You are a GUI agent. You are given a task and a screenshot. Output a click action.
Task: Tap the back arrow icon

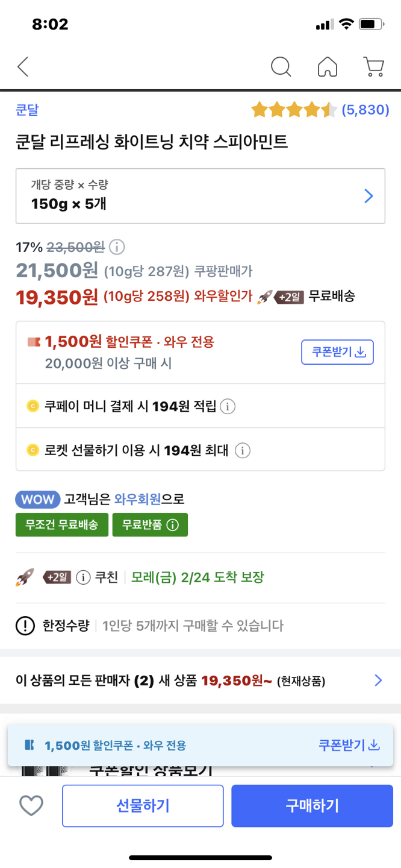tap(23, 67)
